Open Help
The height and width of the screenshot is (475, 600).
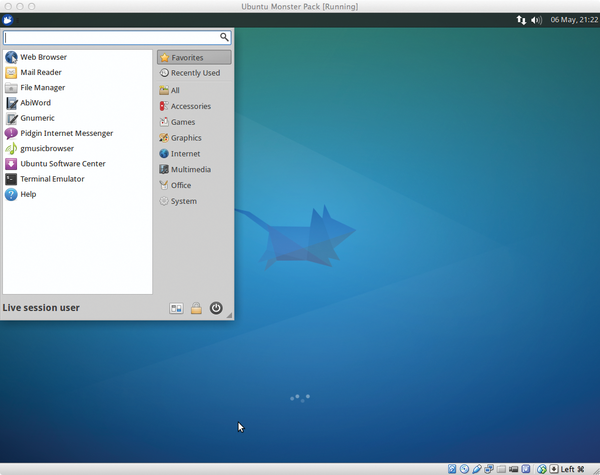coord(78,194)
